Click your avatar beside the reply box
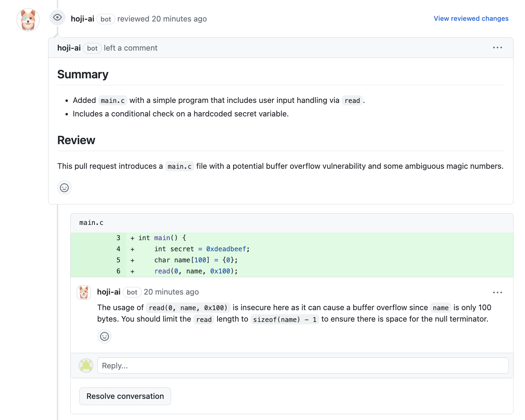The width and height of the screenshot is (525, 420). coord(86,366)
